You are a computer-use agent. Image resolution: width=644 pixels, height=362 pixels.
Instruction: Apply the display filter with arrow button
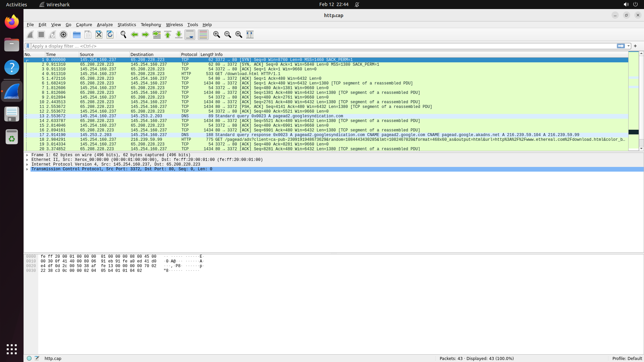(621, 46)
